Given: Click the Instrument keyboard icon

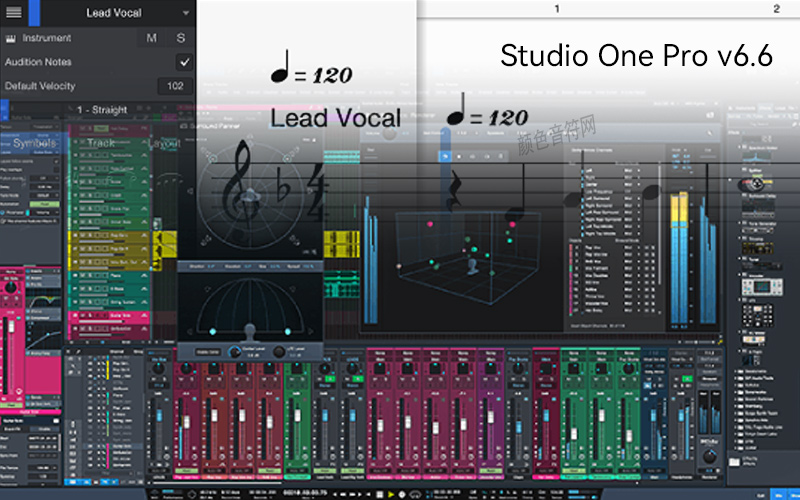Looking at the screenshot, I should coord(11,38).
